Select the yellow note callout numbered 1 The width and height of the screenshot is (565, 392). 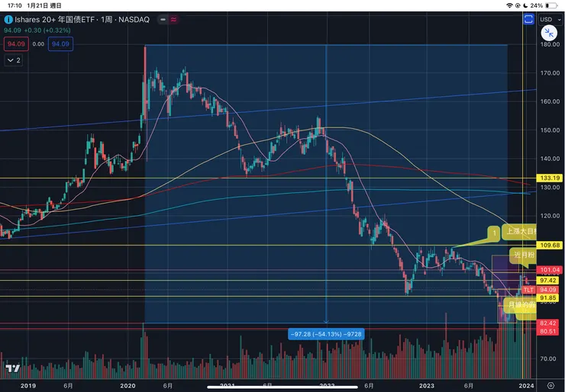[495, 231]
